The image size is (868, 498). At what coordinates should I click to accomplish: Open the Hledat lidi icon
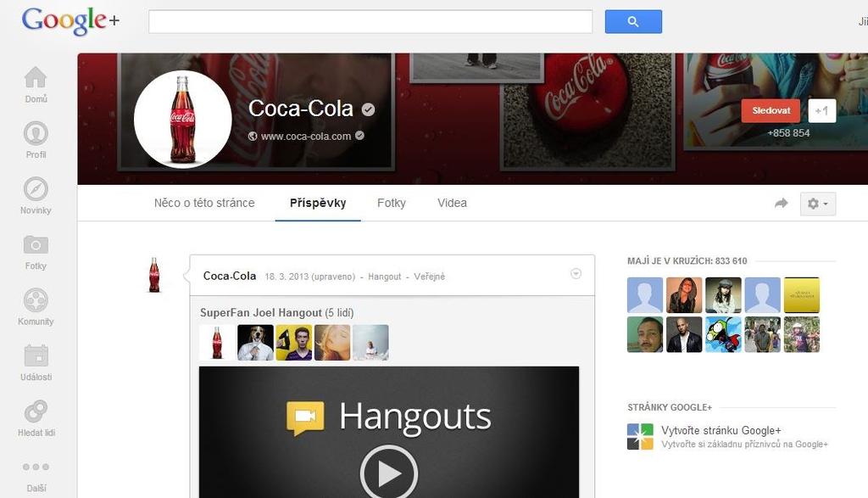pyautogui.click(x=36, y=411)
